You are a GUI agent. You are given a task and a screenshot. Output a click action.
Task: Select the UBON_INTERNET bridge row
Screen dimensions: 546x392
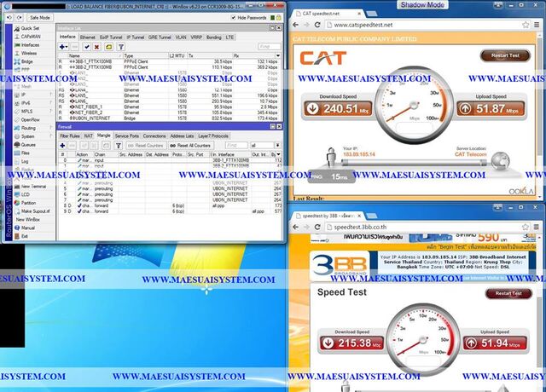[x=169, y=118]
